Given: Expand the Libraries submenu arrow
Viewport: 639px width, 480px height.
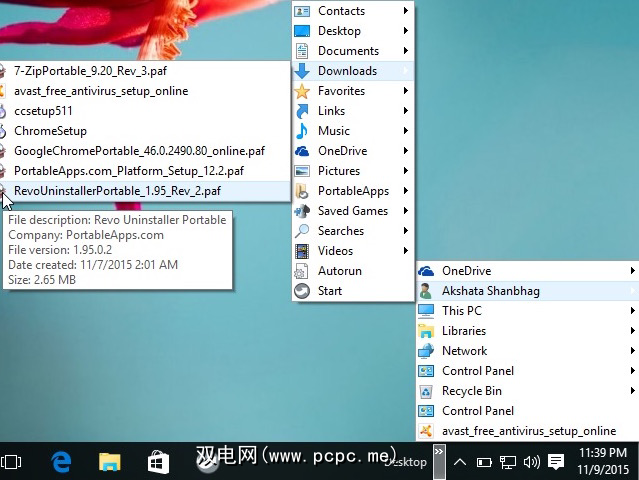Looking at the screenshot, I should click(x=632, y=331).
